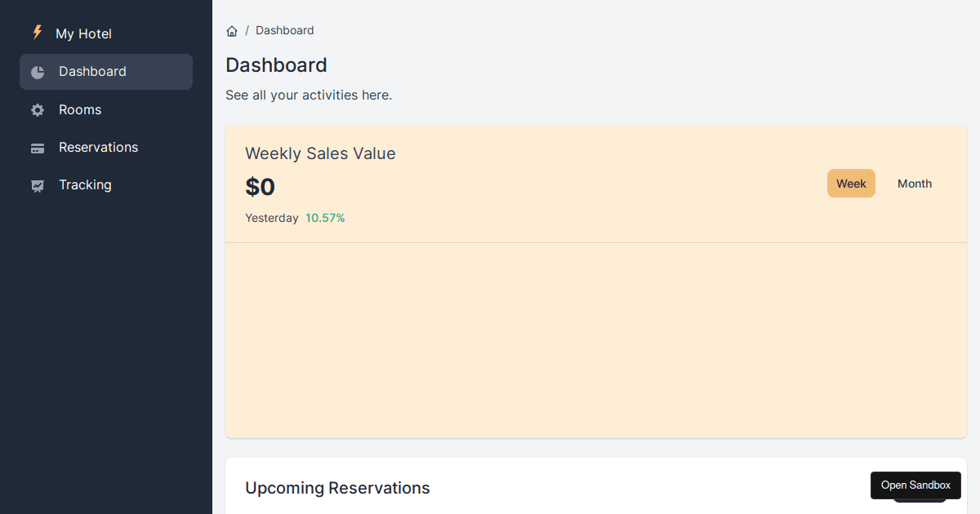Open the home breadcrumb icon

point(232,30)
